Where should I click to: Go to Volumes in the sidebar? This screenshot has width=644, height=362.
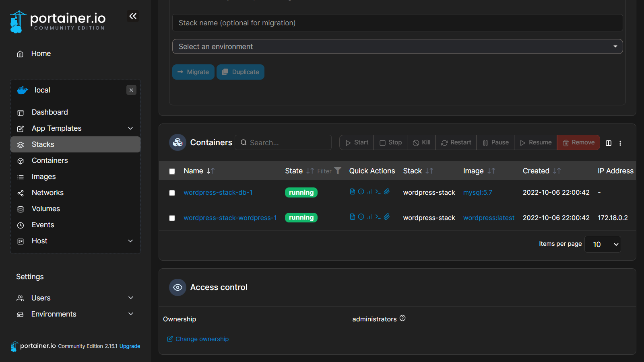[46, 209]
